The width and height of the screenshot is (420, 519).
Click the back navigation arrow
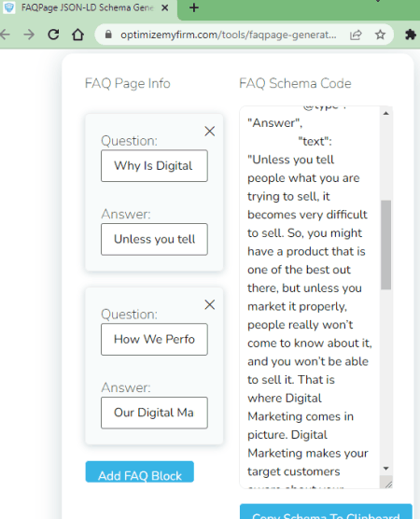(5, 35)
